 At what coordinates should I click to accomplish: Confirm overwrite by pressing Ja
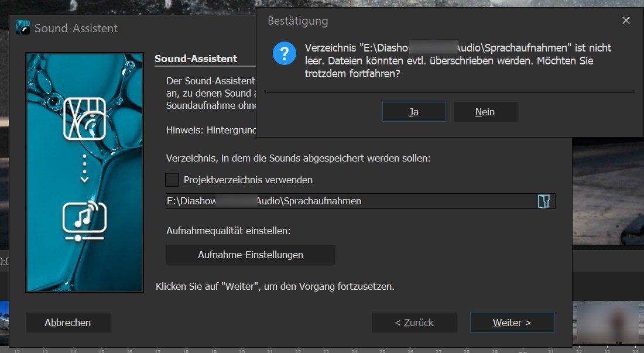click(x=414, y=112)
